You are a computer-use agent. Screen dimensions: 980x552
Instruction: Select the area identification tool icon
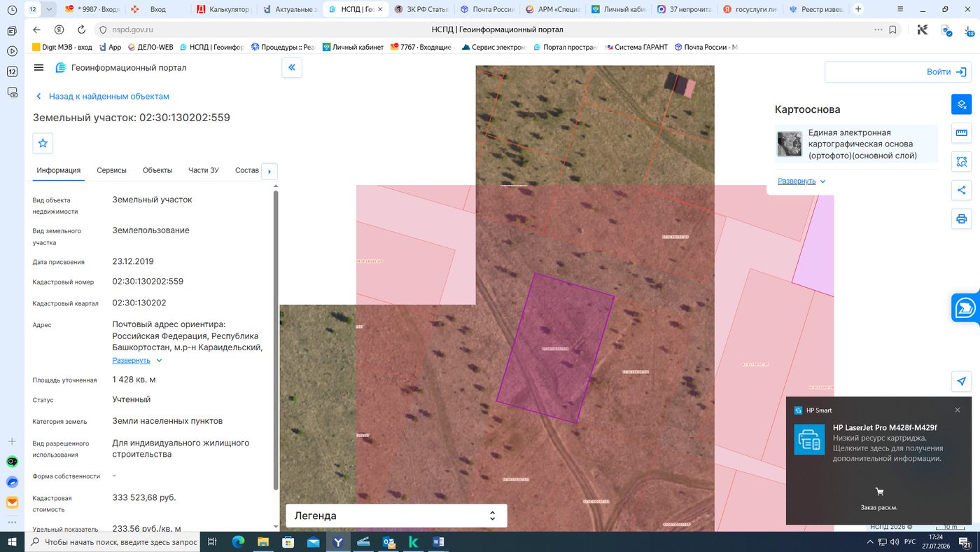click(961, 162)
